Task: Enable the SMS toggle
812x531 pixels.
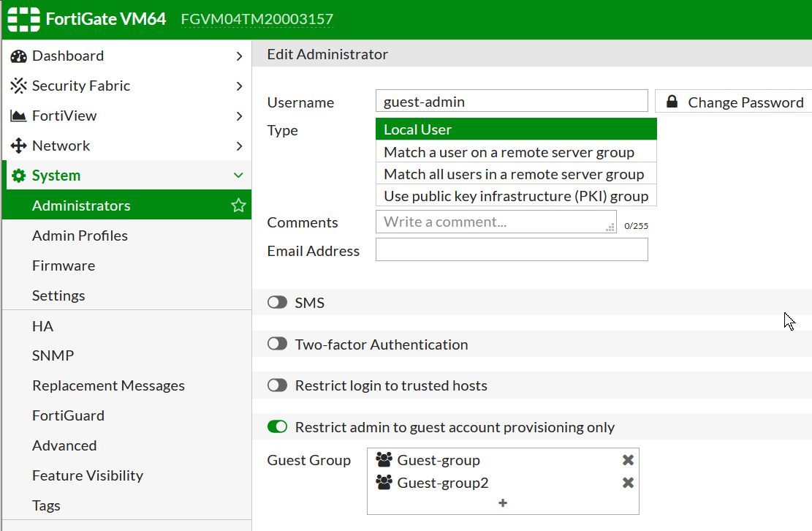Action: (x=278, y=303)
